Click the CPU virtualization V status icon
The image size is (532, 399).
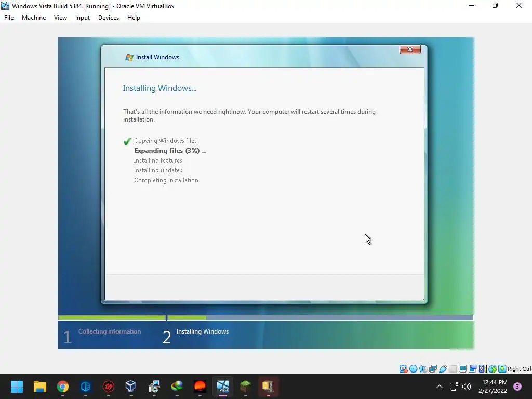click(482, 369)
